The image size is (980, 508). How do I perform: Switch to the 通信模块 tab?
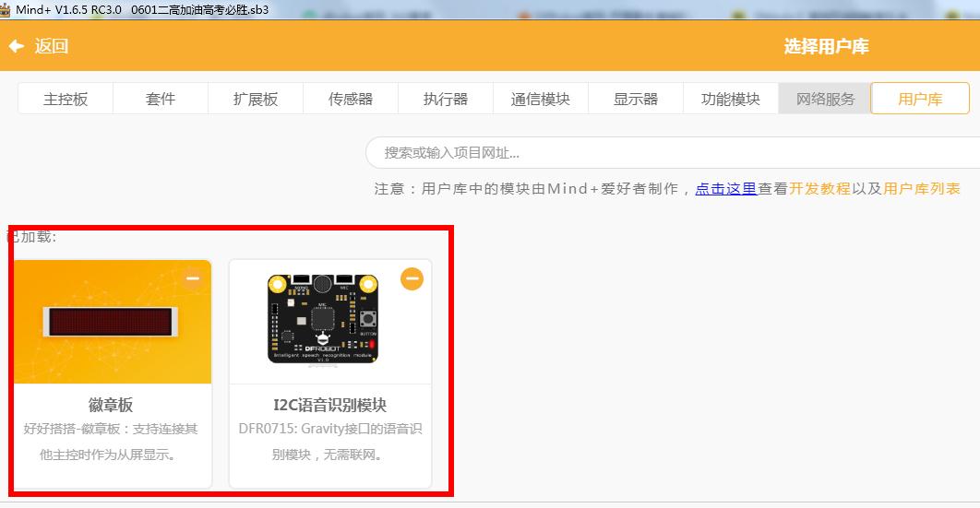[541, 100]
